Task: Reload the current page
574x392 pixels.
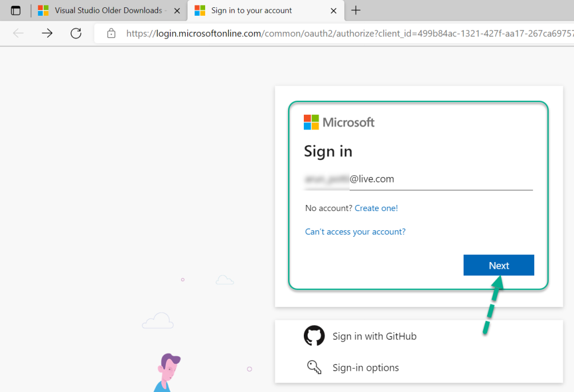Action: pos(76,33)
